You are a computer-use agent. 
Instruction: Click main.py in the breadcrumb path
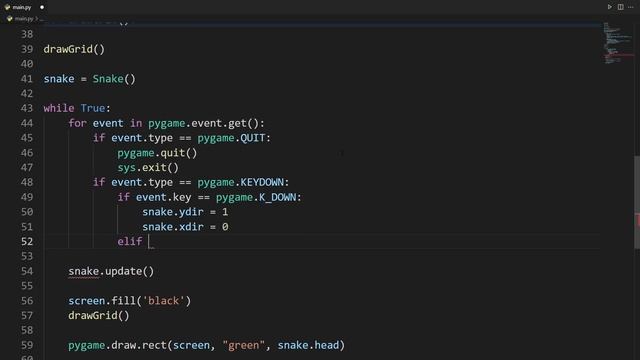click(x=23, y=18)
